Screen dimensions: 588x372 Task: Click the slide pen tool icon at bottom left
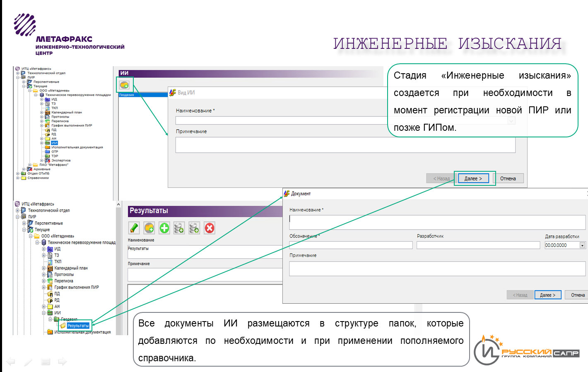[x=28, y=362]
